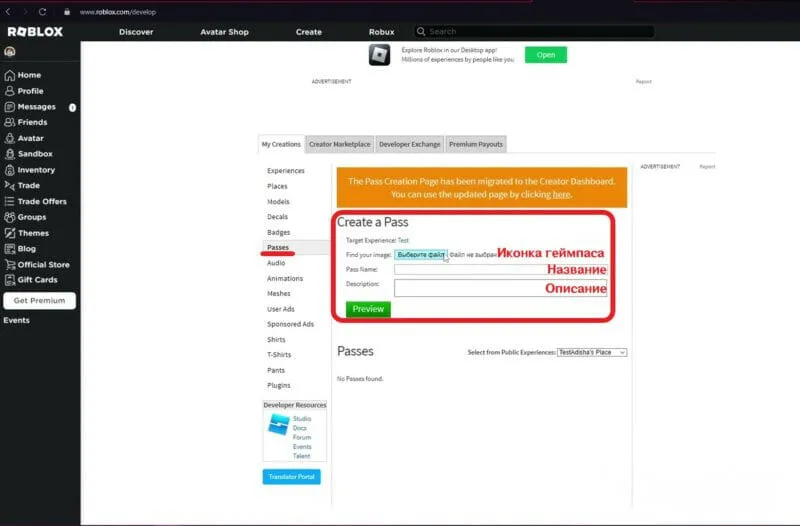Click the address bar lock icon
This screenshot has height=526, width=800.
click(67, 12)
